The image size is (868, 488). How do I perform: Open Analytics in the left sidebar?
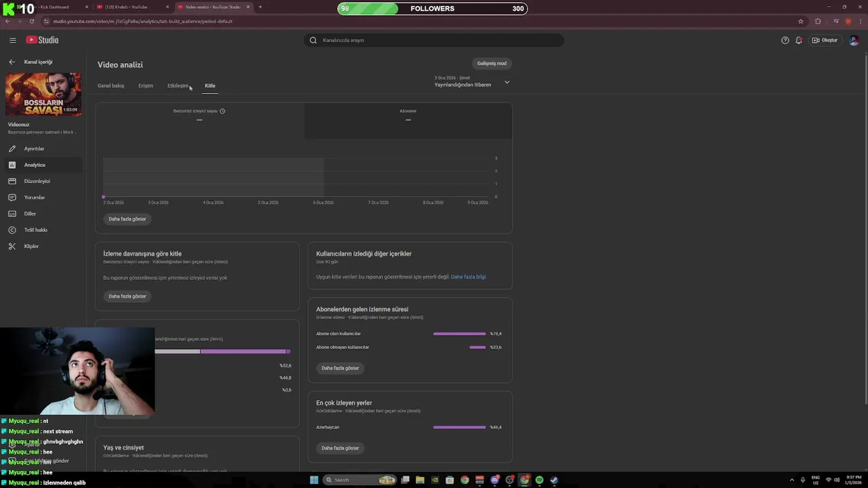coord(42,165)
